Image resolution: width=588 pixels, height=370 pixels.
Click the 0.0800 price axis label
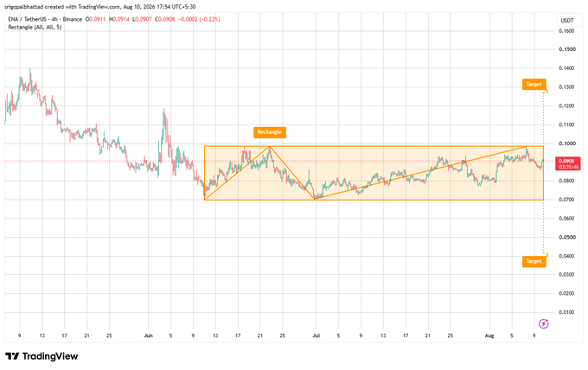[566, 181]
